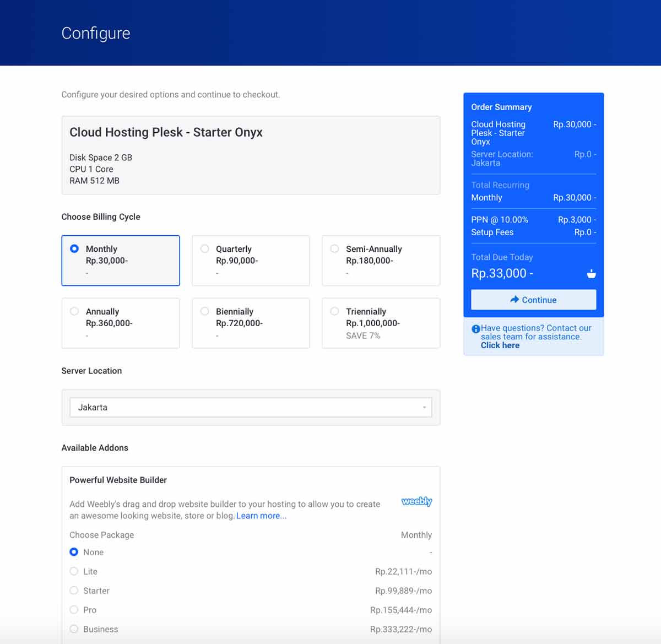Viewport: 661px width, 644px height.
Task: Set the Weebly package to None
Action: pos(74,552)
